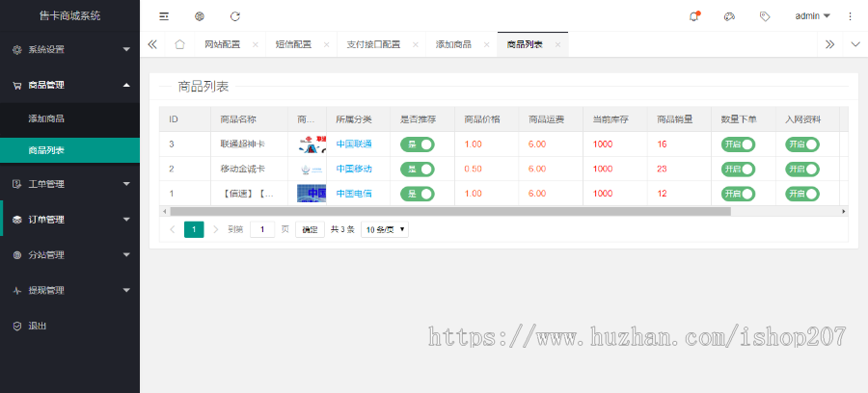Click the scrollbar right arrow
Viewport: 868px width, 393px height.
click(x=844, y=211)
